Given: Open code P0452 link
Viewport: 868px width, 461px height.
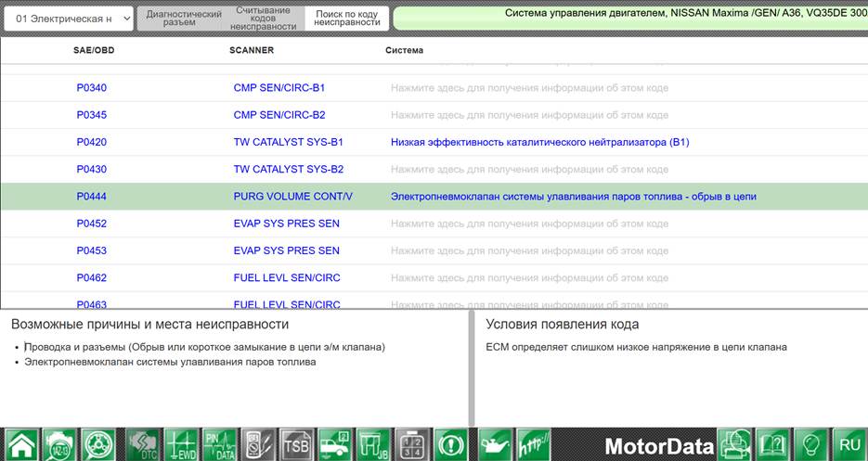Looking at the screenshot, I should coord(91,224).
